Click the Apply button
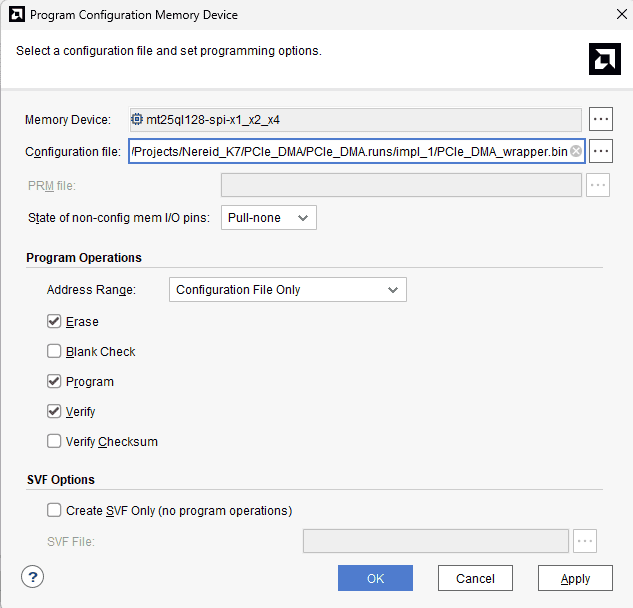 [x=575, y=578]
